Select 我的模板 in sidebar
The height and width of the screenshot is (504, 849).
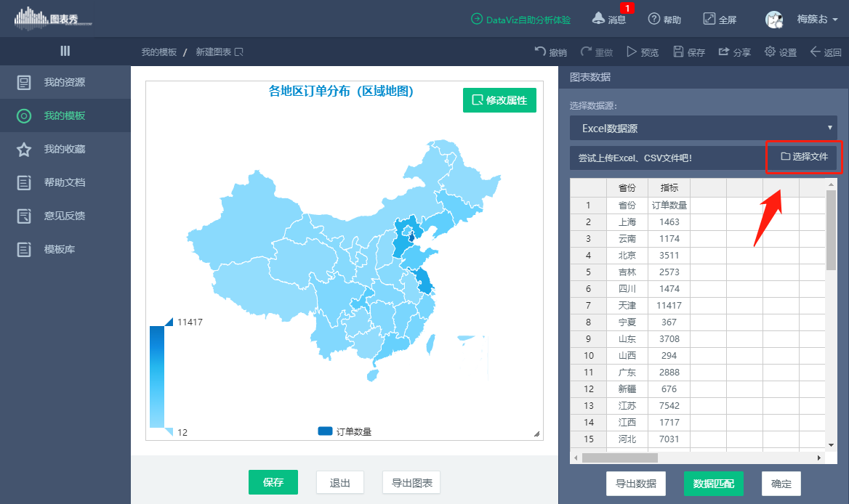65,115
